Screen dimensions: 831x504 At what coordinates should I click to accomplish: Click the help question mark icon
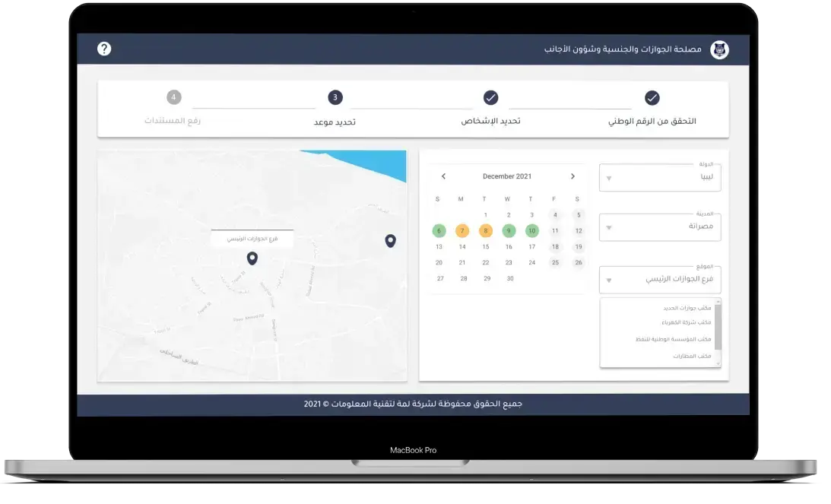[104, 49]
